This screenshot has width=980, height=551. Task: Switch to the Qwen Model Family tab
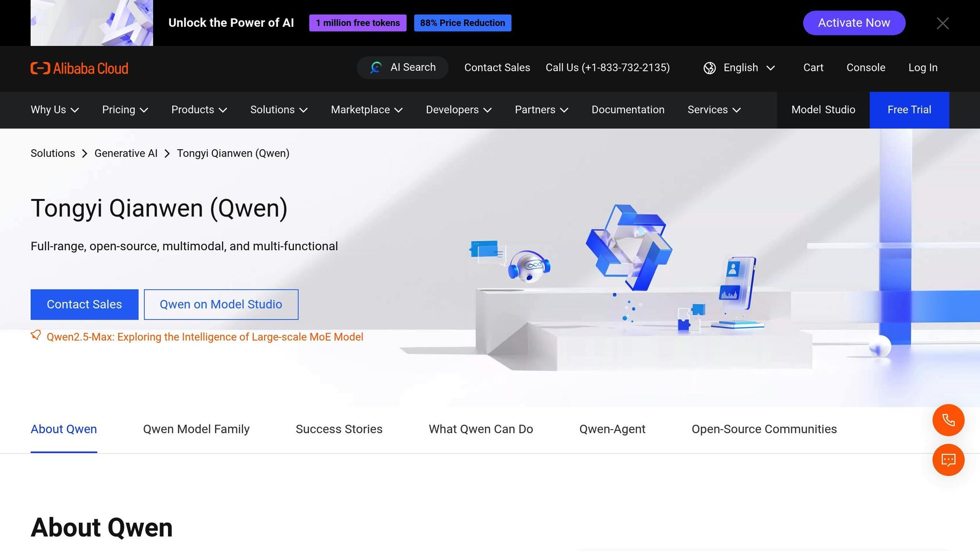tap(196, 430)
